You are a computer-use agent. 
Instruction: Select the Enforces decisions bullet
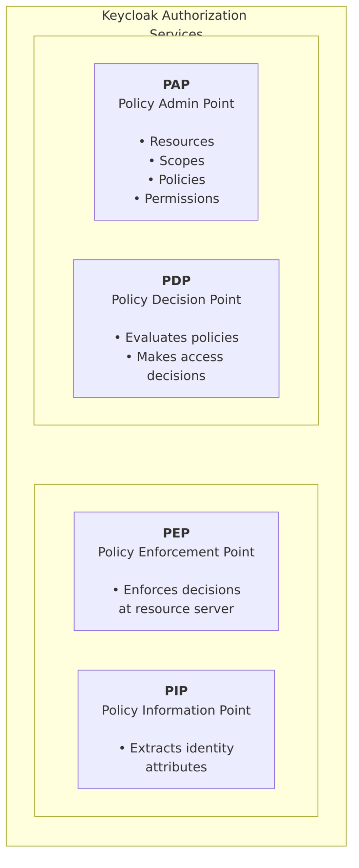coord(176,590)
